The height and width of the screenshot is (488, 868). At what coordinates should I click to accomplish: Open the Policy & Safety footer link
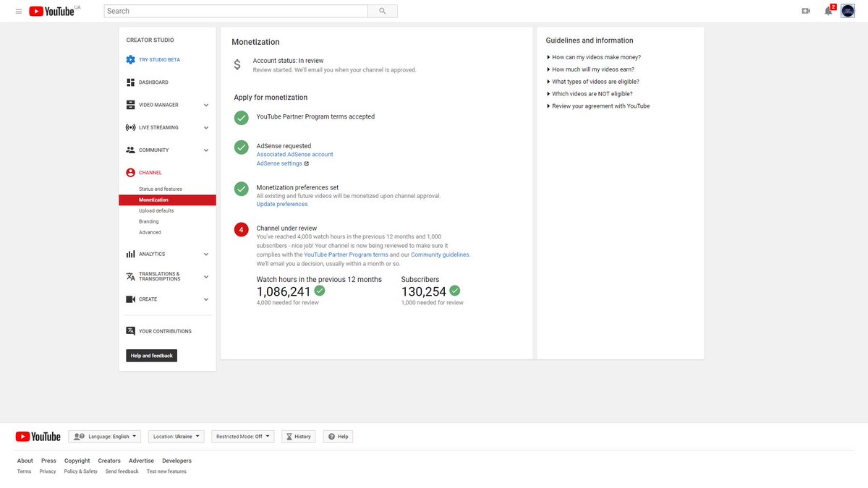pyautogui.click(x=81, y=471)
